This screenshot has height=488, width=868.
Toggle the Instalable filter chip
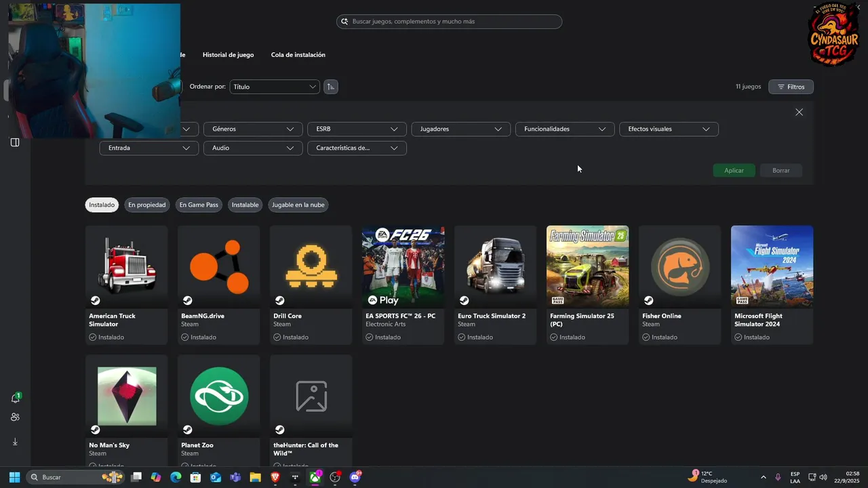point(245,205)
